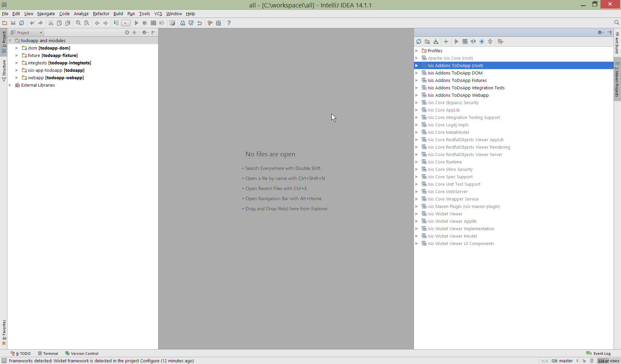Viewport: 621px width, 364px height.
Task: Click the green Add Maven Projects plus icon
Action: pos(446,41)
